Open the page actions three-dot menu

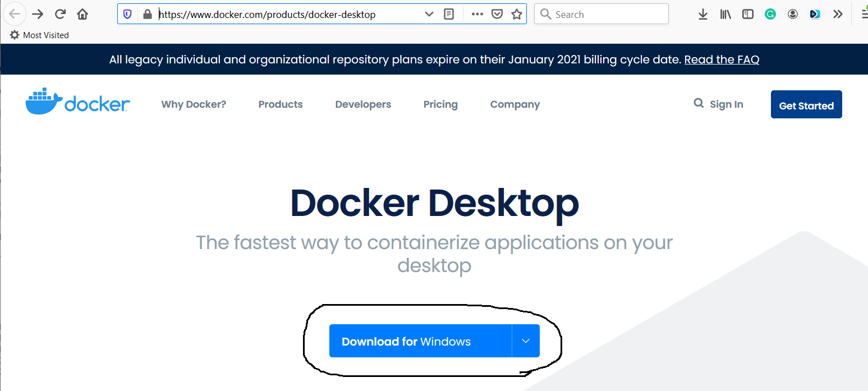pyautogui.click(x=477, y=15)
